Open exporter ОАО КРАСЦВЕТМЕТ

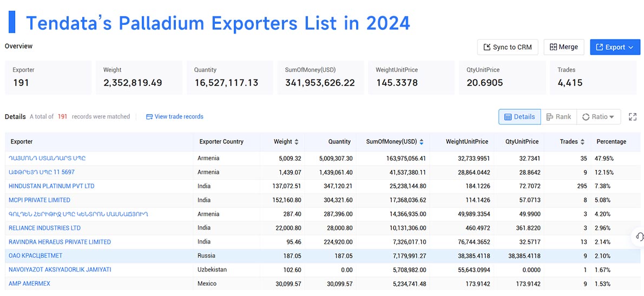pos(35,255)
